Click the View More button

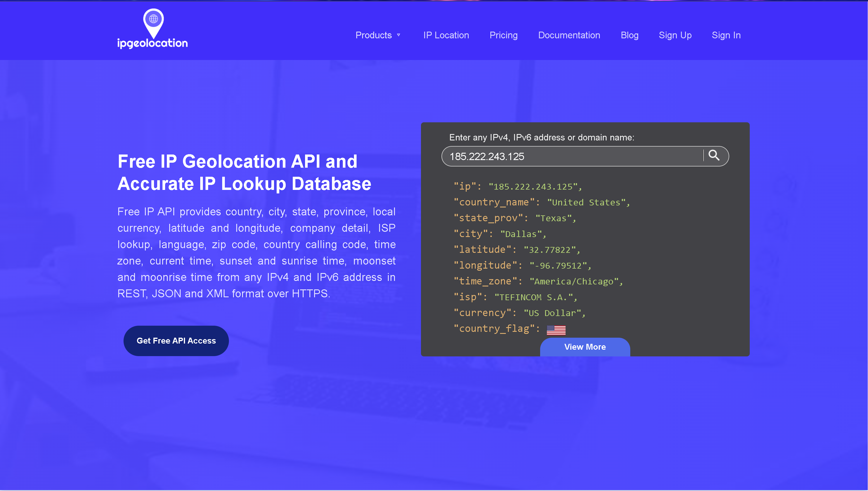[585, 347]
